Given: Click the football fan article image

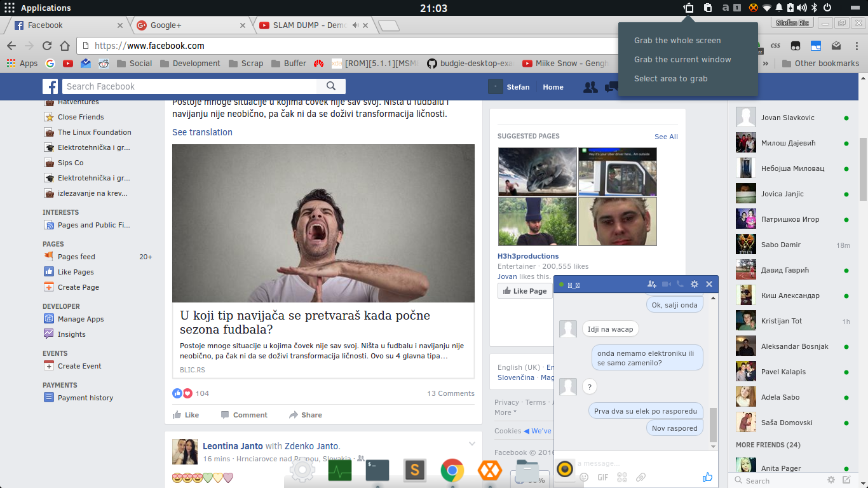Looking at the screenshot, I should tap(323, 223).
